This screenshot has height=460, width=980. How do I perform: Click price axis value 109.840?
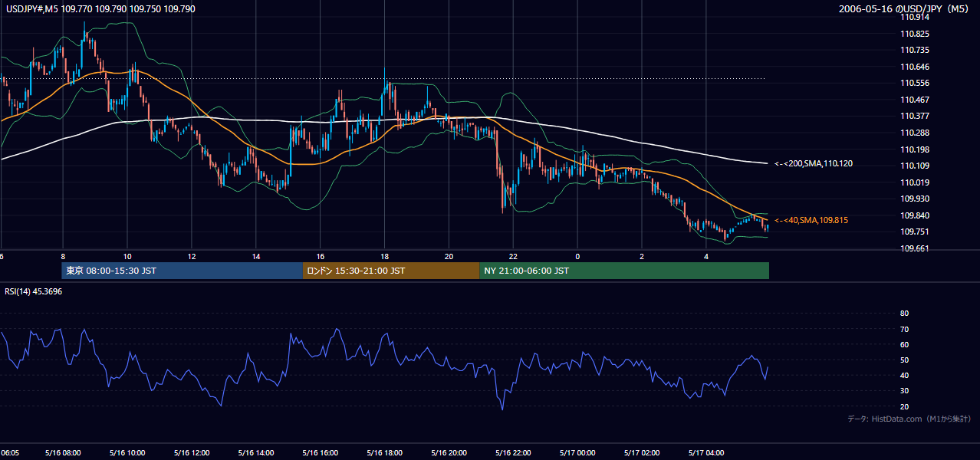click(x=916, y=215)
